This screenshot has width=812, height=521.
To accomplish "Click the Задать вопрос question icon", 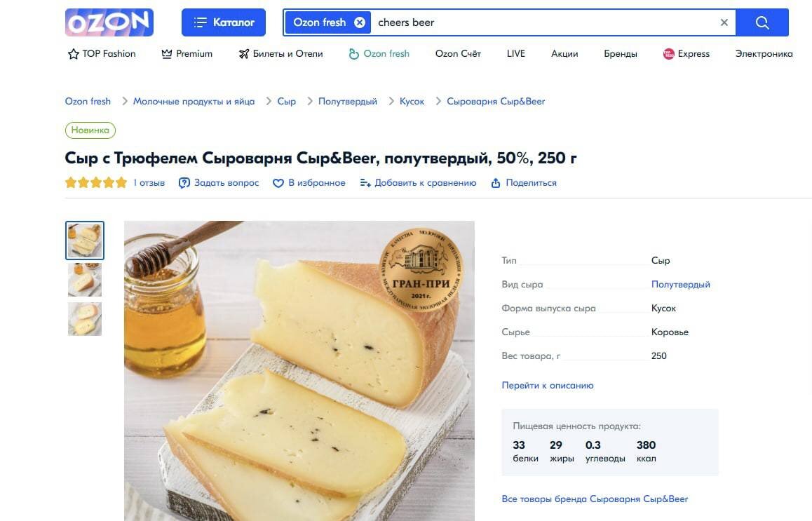I will click(x=184, y=183).
